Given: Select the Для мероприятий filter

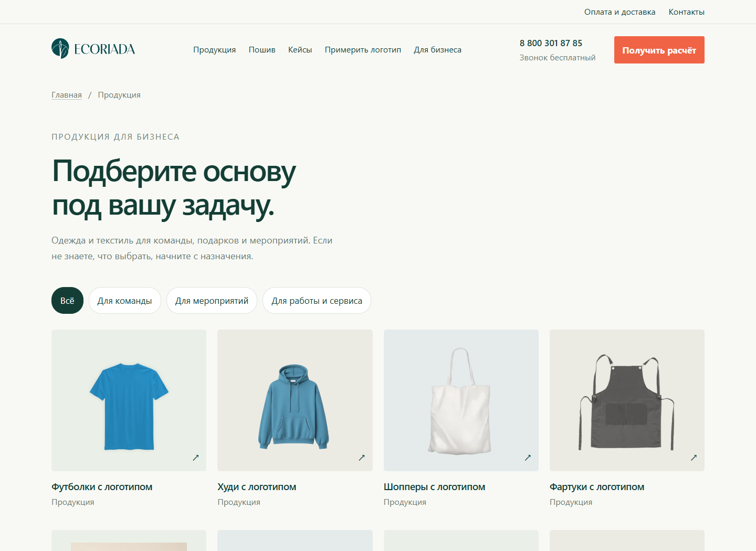Looking at the screenshot, I should coord(212,301).
